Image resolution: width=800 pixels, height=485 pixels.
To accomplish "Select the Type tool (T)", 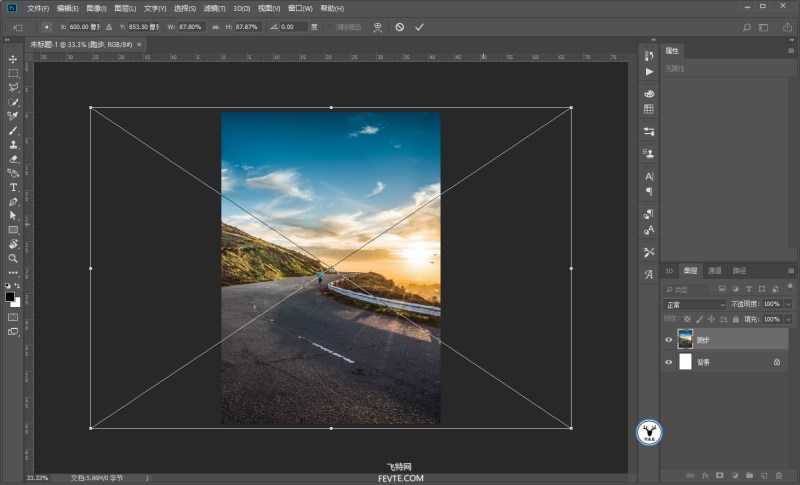I will coord(13,187).
